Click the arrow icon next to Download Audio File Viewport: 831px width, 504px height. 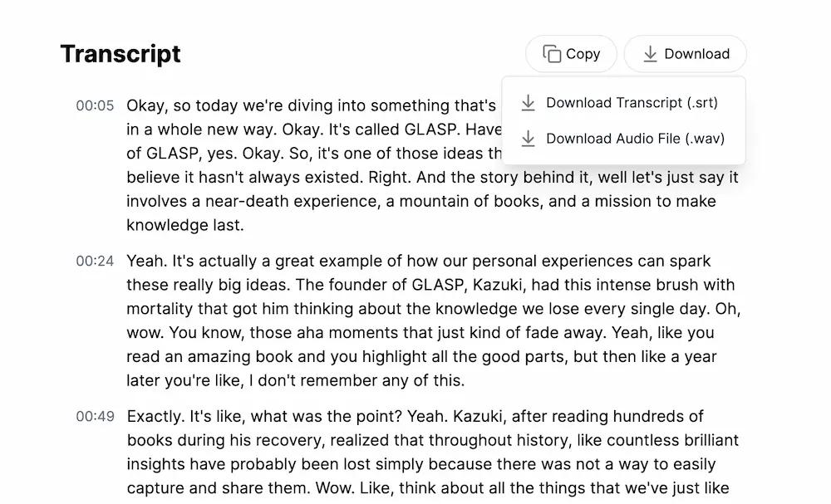(528, 139)
